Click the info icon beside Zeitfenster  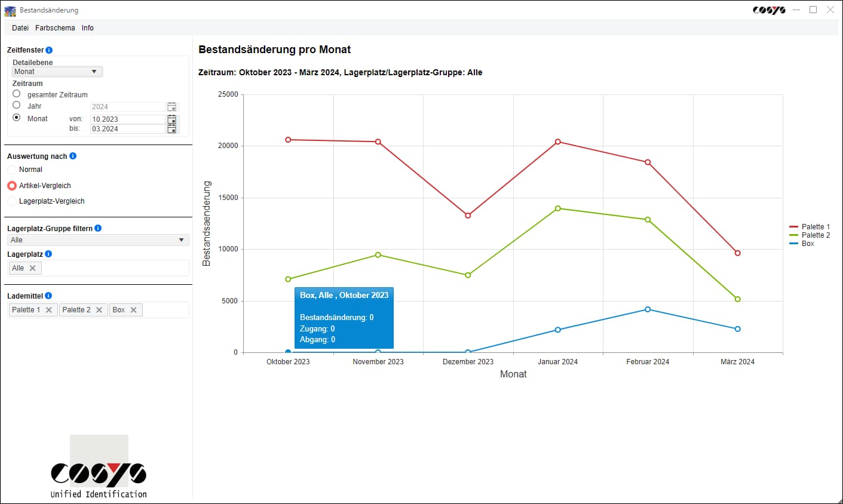click(49, 50)
